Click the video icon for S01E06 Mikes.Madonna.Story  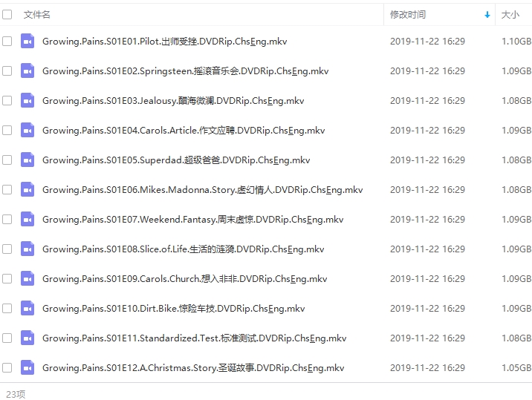pos(27,189)
